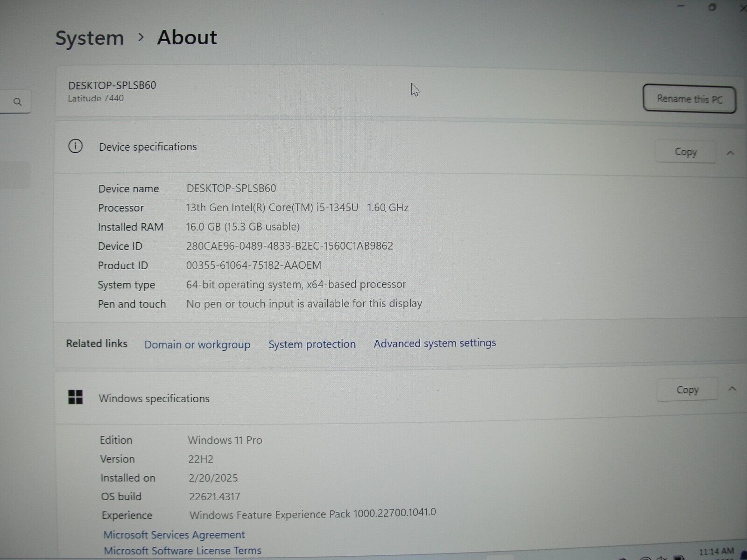
Task: Select the device name value DESKTOP-SPLSB60 in specifications
Action: (x=231, y=188)
